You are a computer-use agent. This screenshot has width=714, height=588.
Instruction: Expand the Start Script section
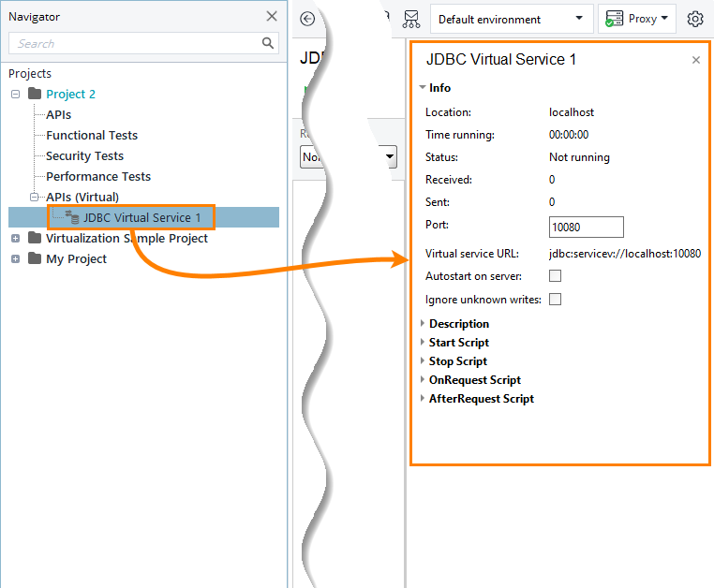(x=459, y=343)
